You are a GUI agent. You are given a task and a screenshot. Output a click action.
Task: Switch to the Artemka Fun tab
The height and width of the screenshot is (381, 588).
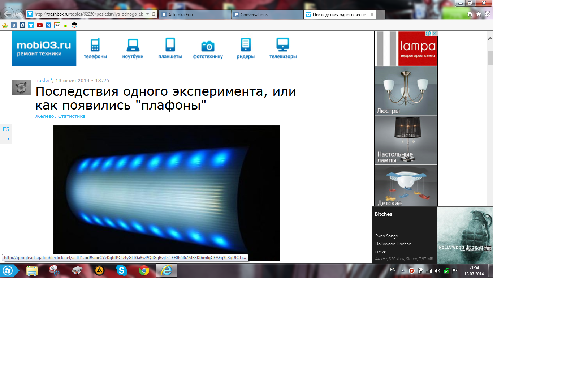(195, 14)
